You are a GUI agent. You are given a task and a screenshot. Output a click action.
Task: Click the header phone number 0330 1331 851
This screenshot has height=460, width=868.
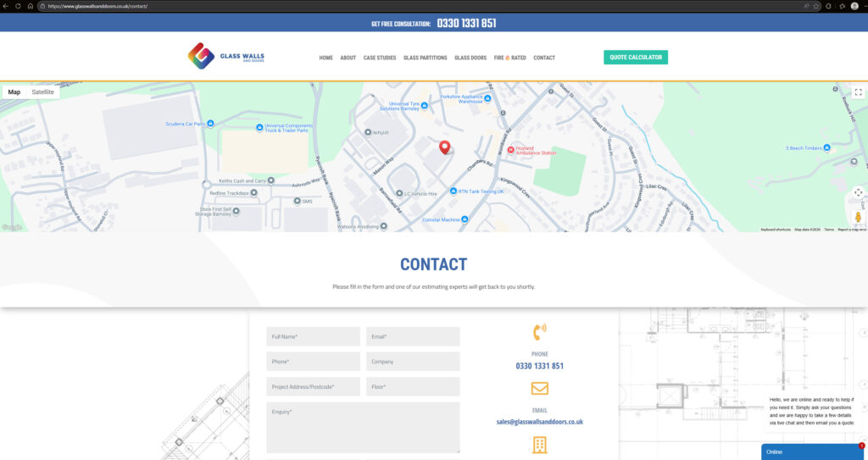[466, 24]
